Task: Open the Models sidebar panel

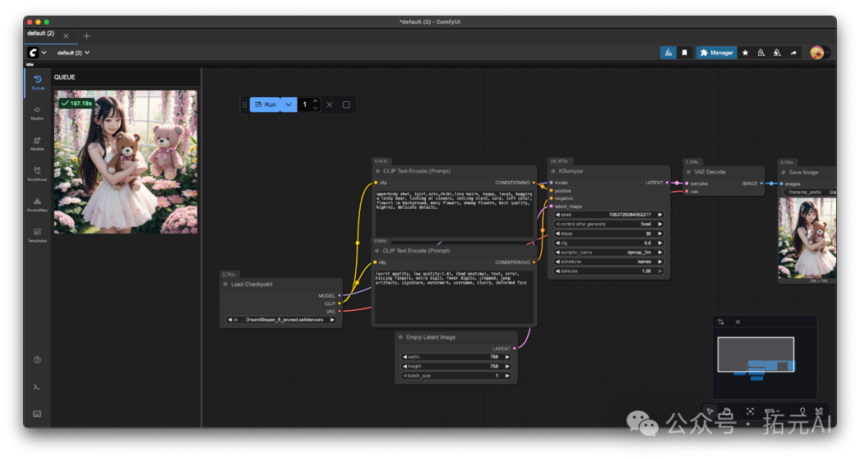Action: tap(37, 144)
